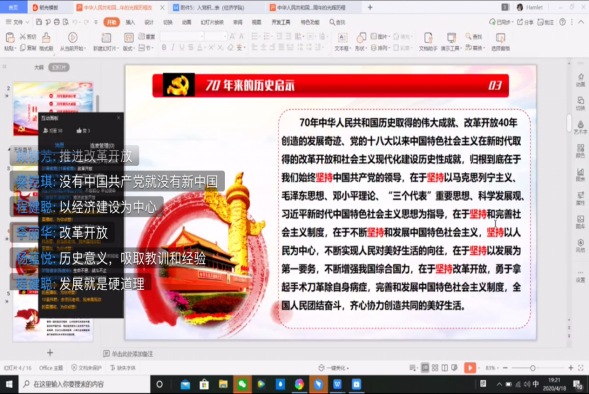The height and width of the screenshot is (394, 589).
Task: Select the Home (开始) ribbon tab
Action: (112, 22)
